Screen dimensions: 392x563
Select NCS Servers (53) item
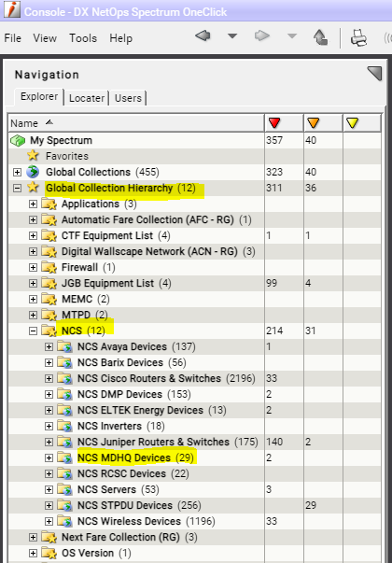119,489
